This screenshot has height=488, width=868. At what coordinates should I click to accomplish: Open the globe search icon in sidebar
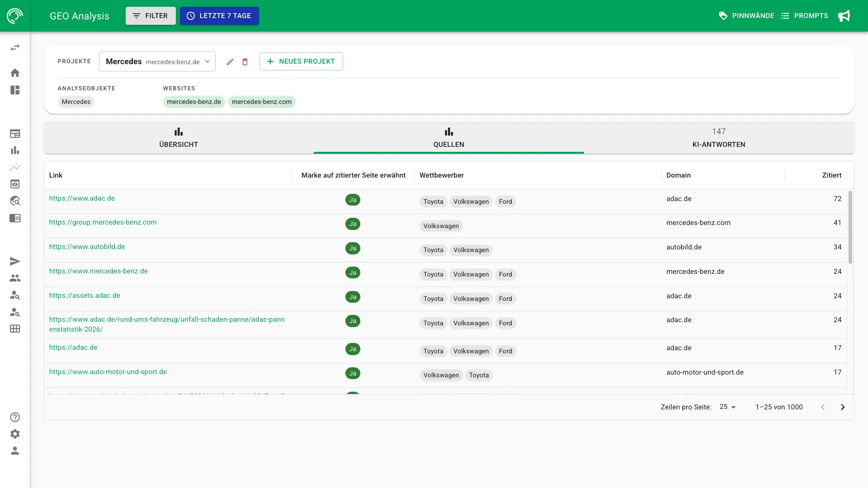click(x=15, y=201)
